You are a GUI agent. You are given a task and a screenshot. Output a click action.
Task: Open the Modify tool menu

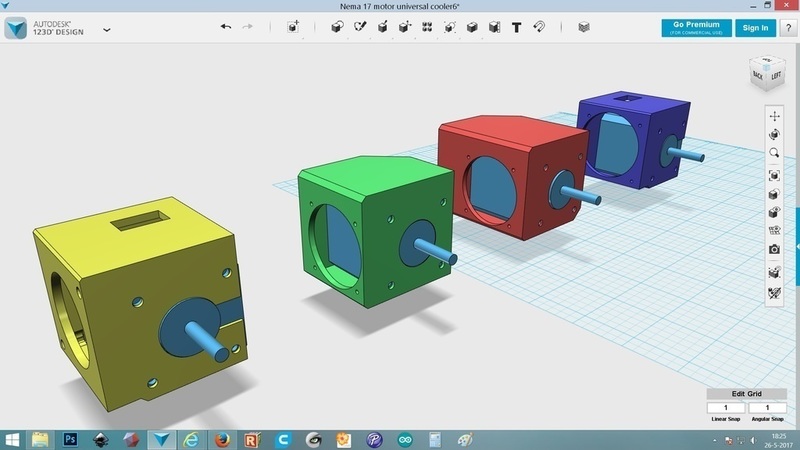pos(405,27)
